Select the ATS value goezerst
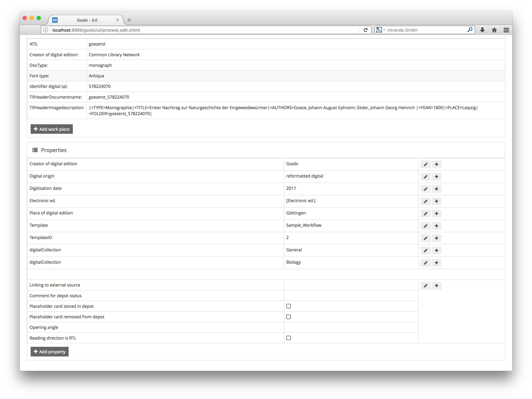The height and width of the screenshot is (399, 532). pyautogui.click(x=97, y=44)
